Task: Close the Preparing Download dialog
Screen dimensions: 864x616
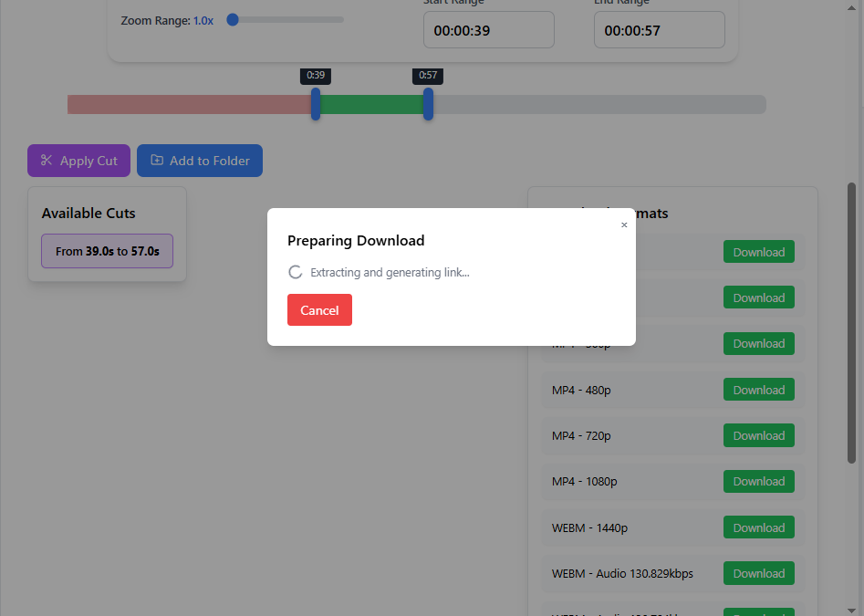Action: [x=624, y=224]
